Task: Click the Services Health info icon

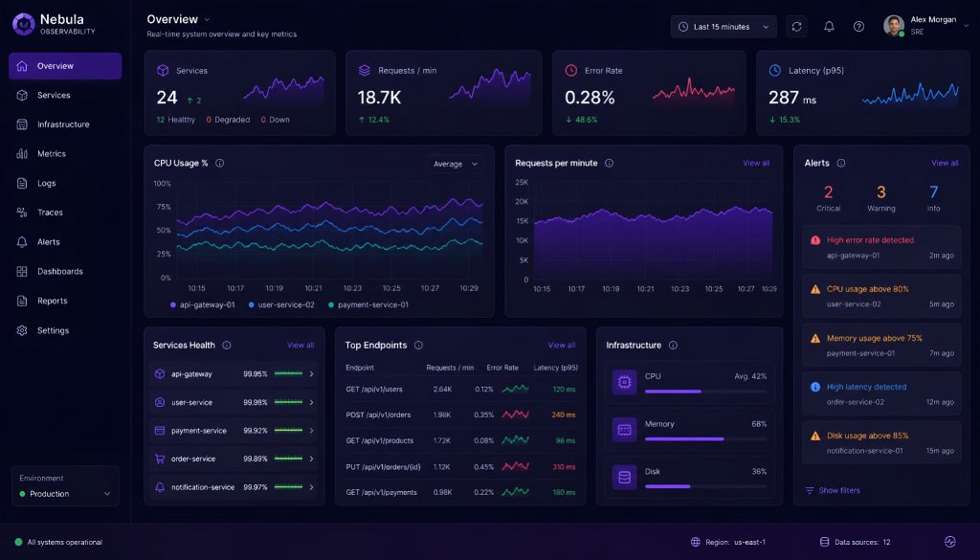Action: click(226, 345)
